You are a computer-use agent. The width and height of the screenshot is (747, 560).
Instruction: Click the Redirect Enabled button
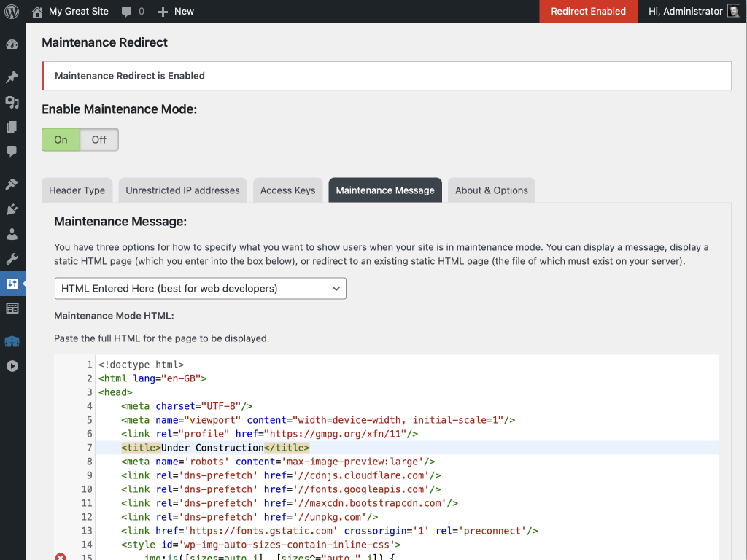point(588,11)
